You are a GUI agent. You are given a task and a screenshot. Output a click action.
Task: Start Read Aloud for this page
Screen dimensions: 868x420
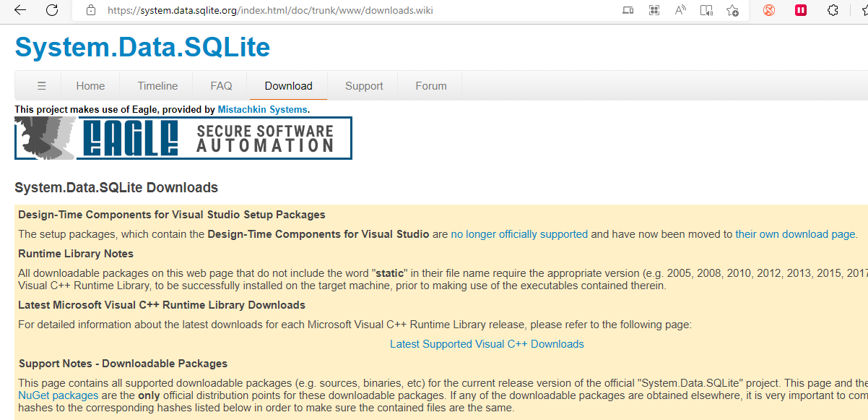(680, 10)
